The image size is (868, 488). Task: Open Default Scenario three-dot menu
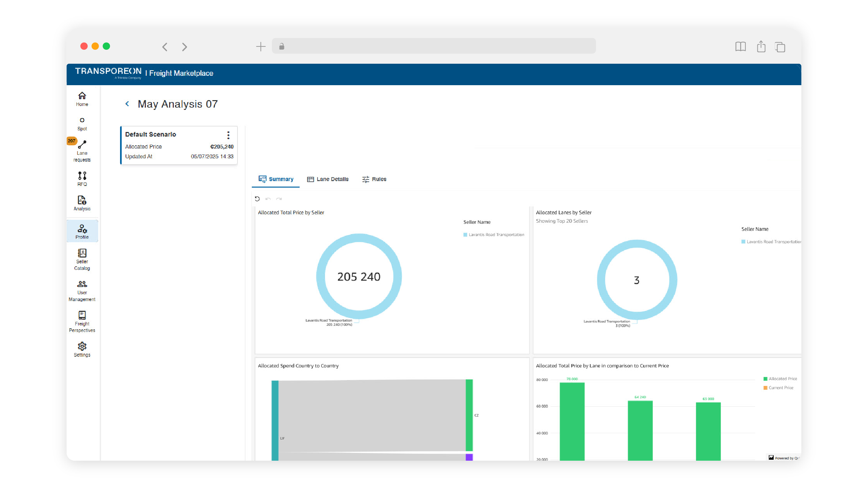pos(228,135)
